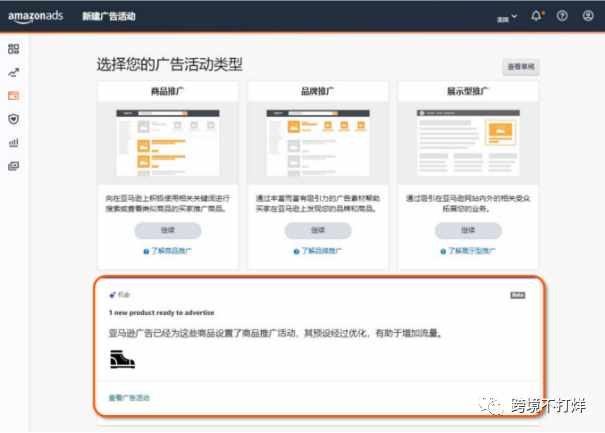605x433 pixels.
Task: Click the 展示型推广 preview illustration
Action: point(468,143)
